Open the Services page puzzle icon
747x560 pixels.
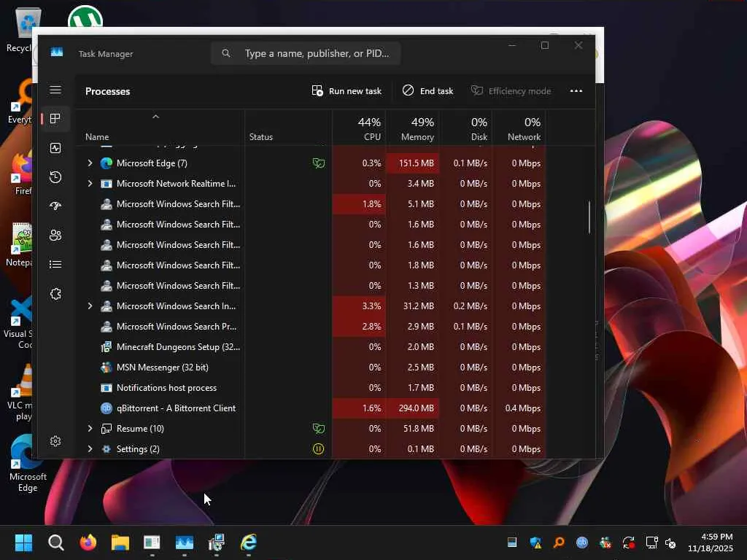pos(55,294)
